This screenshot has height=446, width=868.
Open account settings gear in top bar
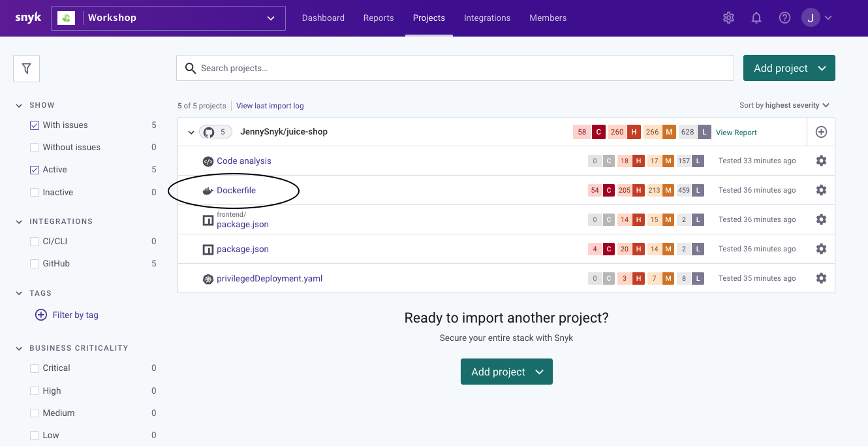pyautogui.click(x=729, y=18)
